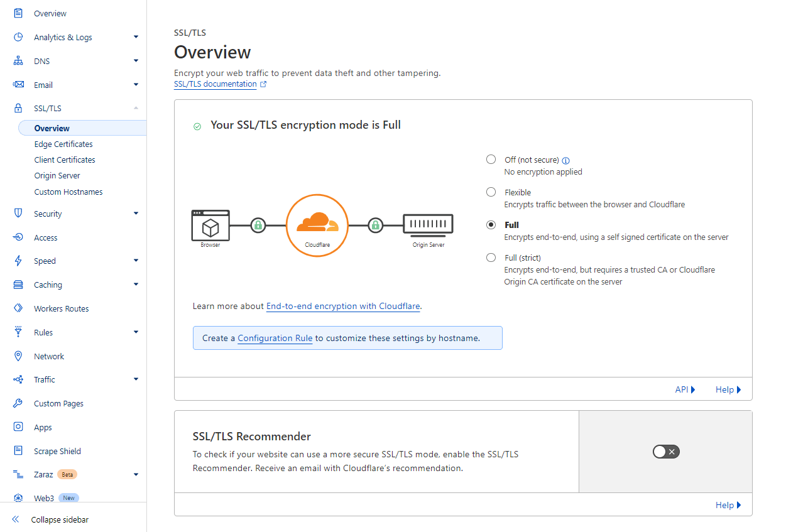
Task: Open Origin Server in the SSL/TLS submenu
Action: click(x=57, y=175)
